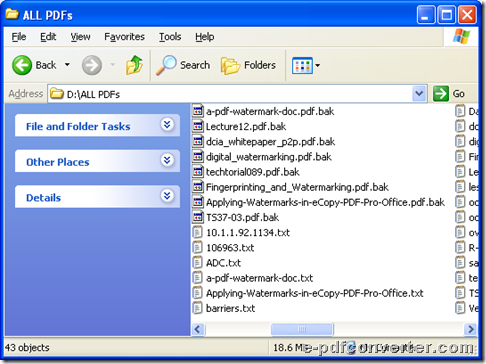Click file name 106963.txt
This screenshot has width=486, height=364.
click(x=230, y=248)
